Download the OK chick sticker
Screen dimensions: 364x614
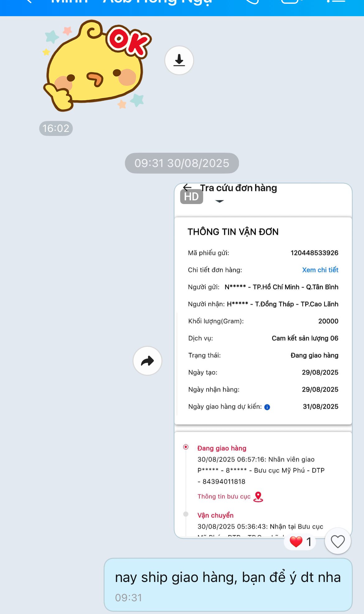(x=179, y=60)
